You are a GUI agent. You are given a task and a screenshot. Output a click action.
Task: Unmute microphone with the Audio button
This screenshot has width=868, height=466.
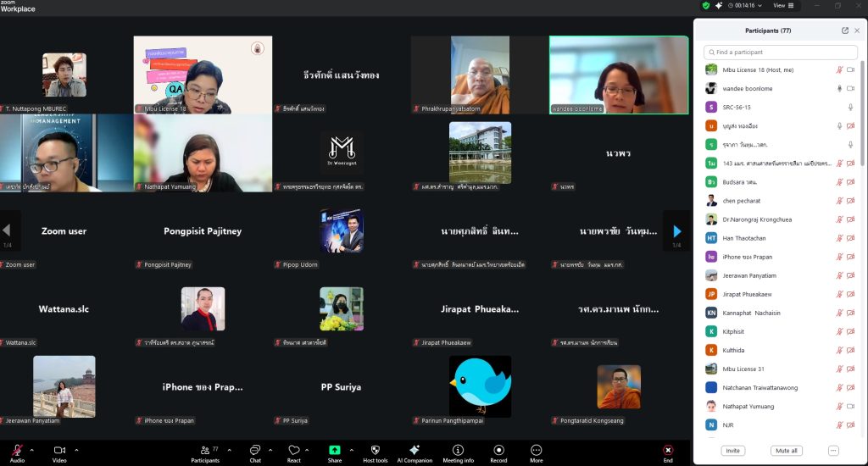click(x=16, y=450)
